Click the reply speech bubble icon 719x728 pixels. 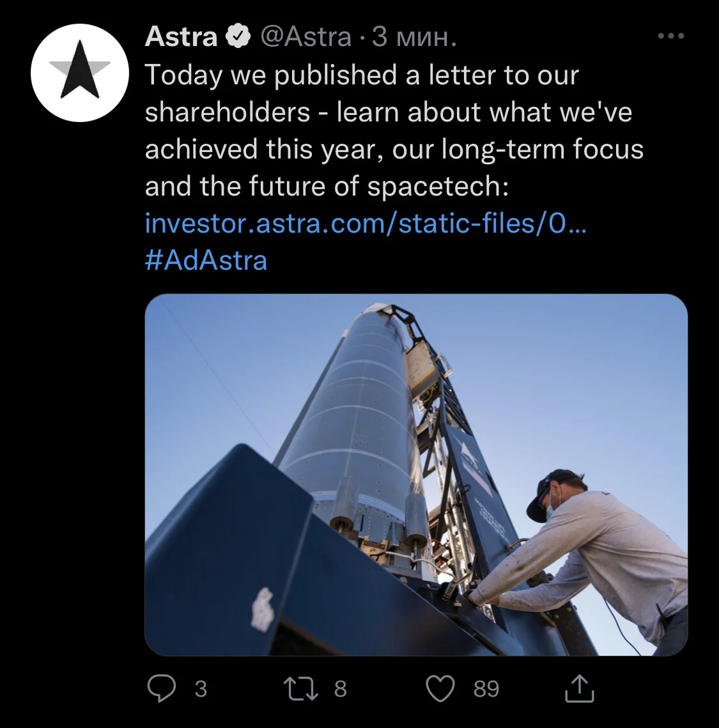coord(162,688)
